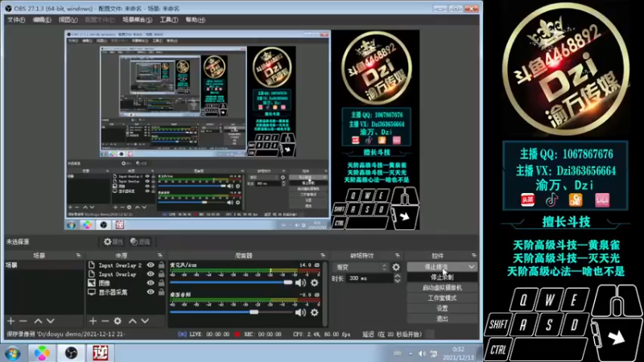This screenshot has height=362, width=644.
Task: Click the taskbar volume speaker icon
Action: [x=422, y=353]
